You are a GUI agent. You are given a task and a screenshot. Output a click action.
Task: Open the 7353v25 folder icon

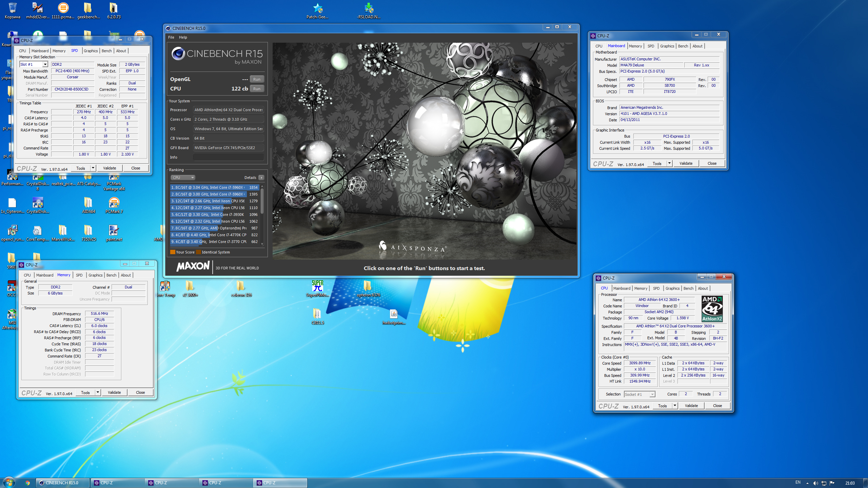point(88,233)
